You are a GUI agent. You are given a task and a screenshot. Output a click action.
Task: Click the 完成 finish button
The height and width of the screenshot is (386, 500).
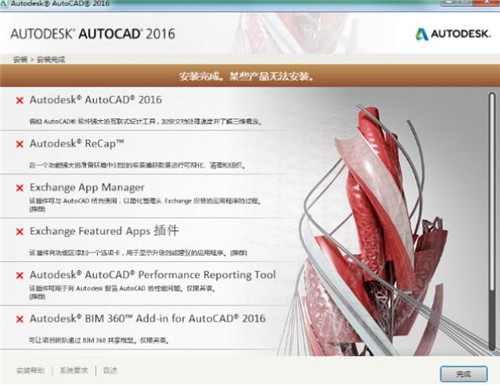pos(464,374)
